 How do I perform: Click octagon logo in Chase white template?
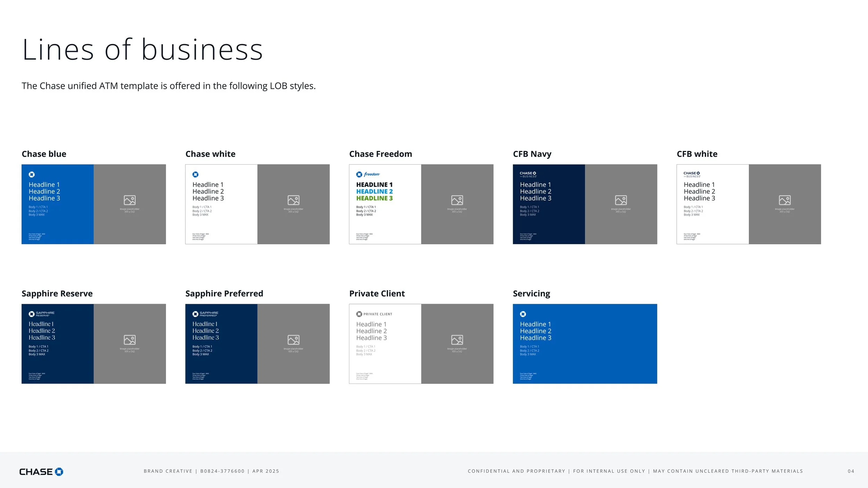[x=195, y=174]
